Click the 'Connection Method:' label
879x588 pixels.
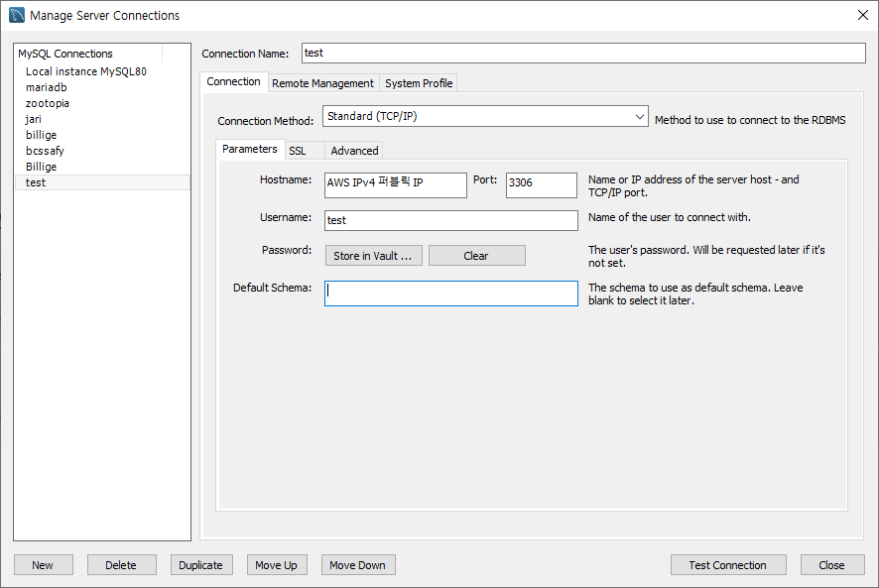click(266, 121)
